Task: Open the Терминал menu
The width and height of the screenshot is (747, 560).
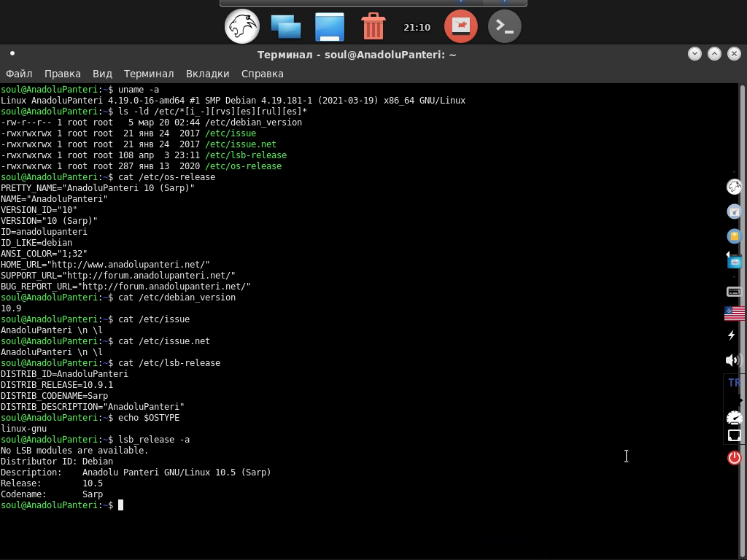Action: 149,74
